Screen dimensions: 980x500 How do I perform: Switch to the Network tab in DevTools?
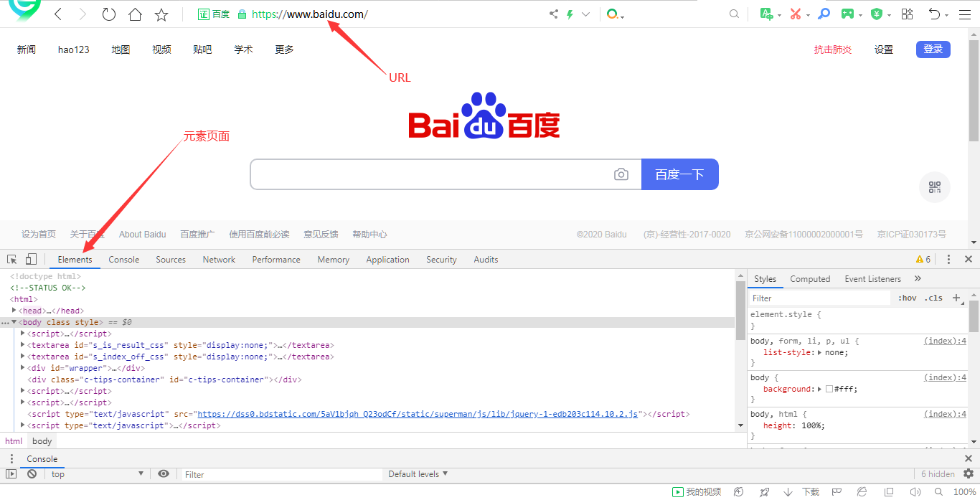tap(219, 259)
